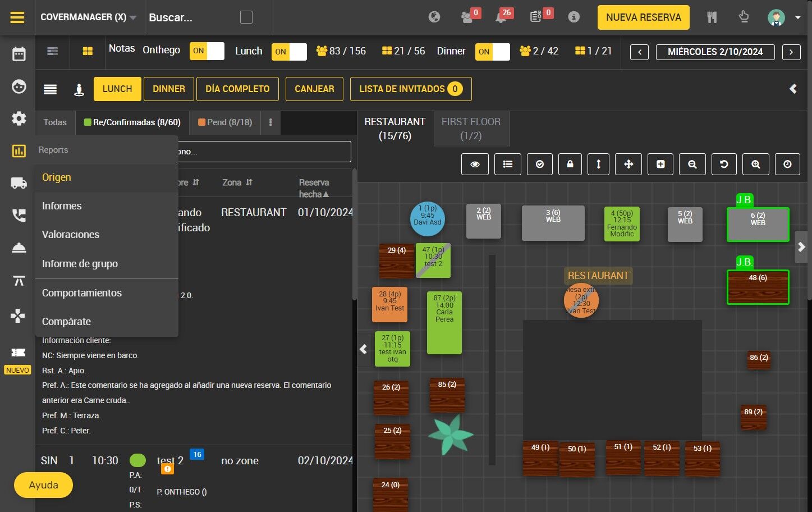The width and height of the screenshot is (812, 512).
Task: Click the clock icon in floor toolbar
Action: [787, 164]
